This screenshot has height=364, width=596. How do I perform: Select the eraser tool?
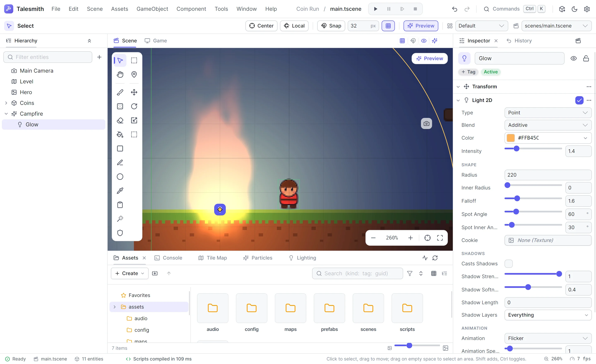120,120
